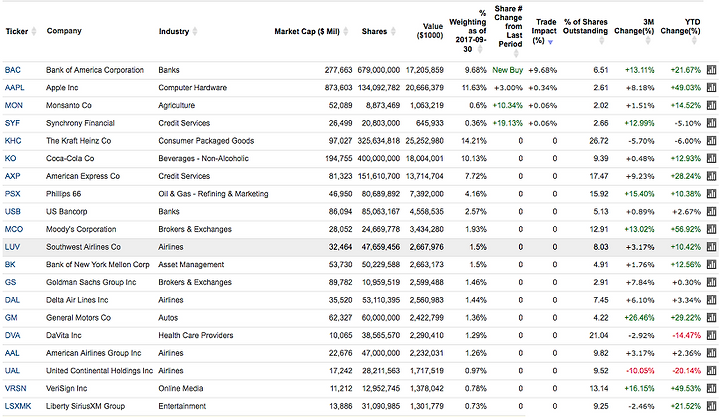The width and height of the screenshot is (720, 417).
Task: Sort by YTD Change column arrows
Action: click(694, 40)
